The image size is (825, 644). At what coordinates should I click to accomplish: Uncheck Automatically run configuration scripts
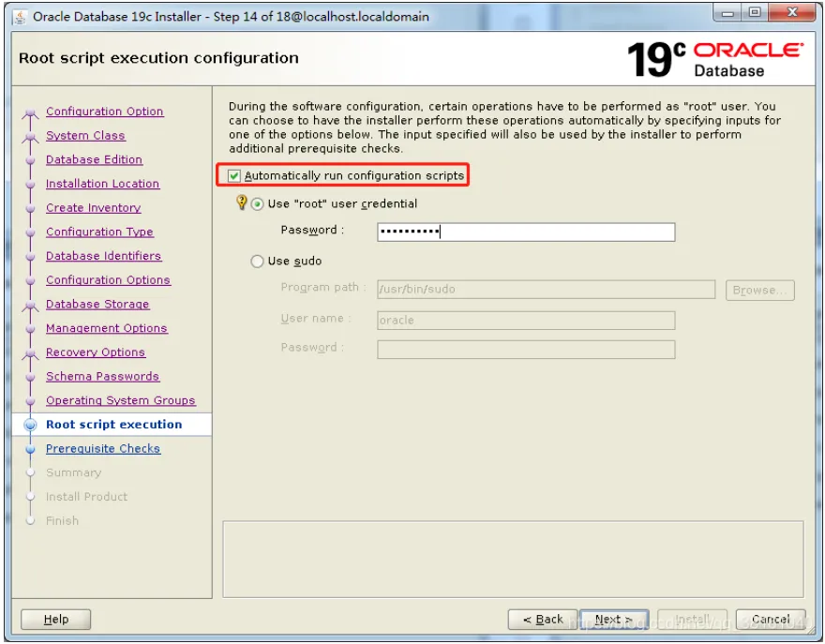click(234, 175)
